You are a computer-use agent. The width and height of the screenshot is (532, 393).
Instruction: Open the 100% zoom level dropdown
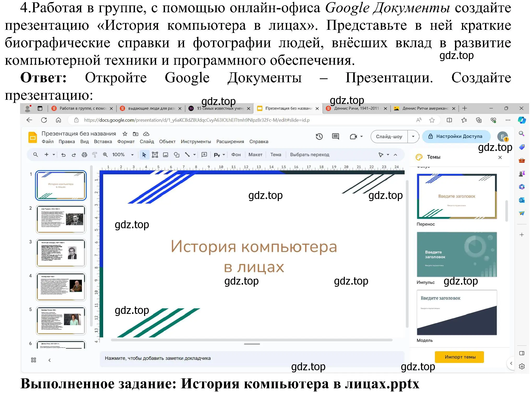pyautogui.click(x=132, y=155)
